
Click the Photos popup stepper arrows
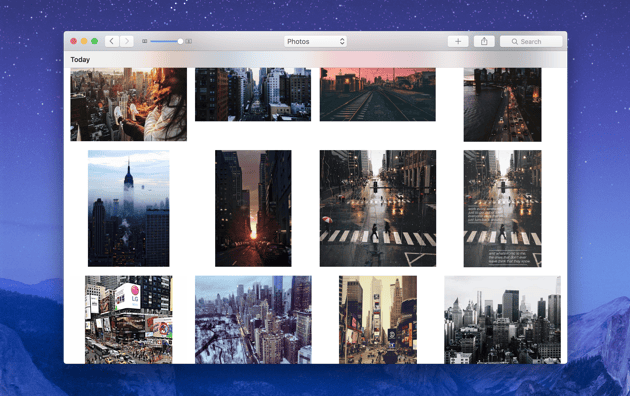click(x=342, y=41)
